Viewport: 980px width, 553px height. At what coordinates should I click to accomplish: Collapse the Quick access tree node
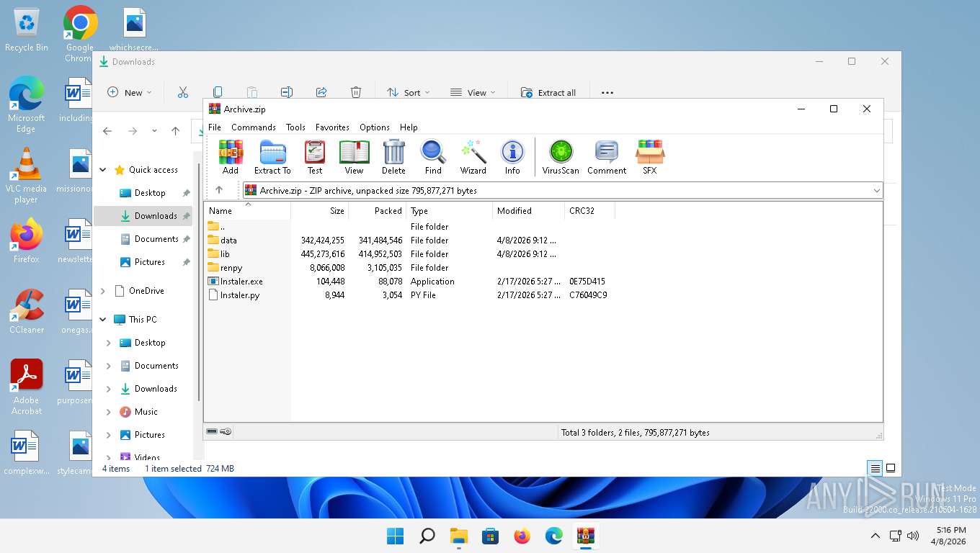pyautogui.click(x=103, y=170)
